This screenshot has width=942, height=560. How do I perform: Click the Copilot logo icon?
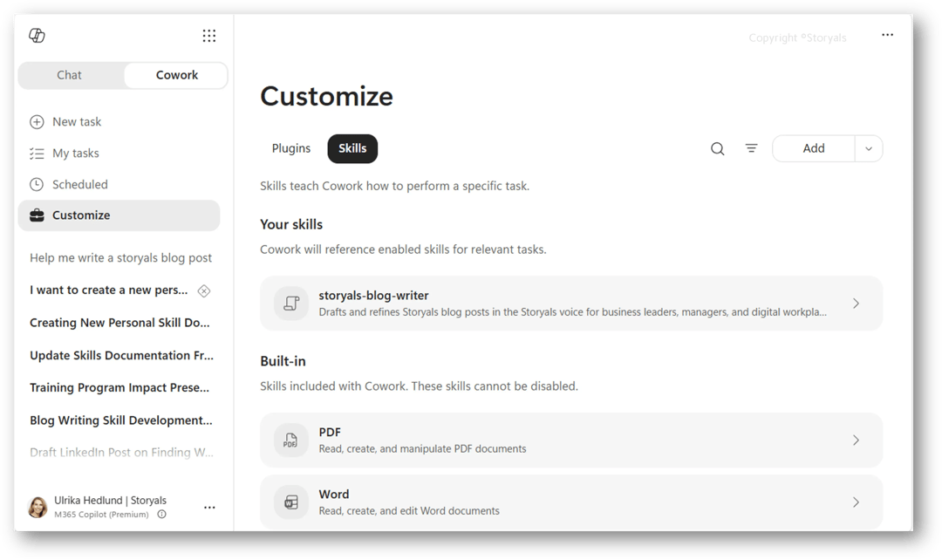tap(37, 36)
